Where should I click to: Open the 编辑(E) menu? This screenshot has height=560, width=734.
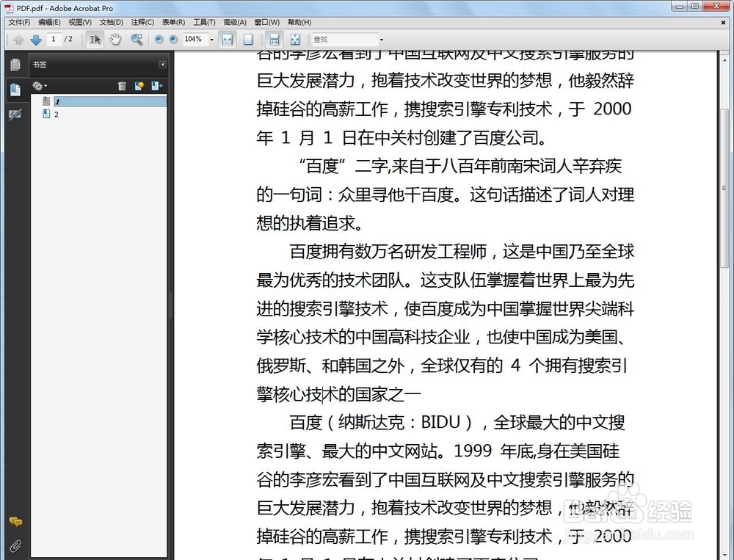pos(50,23)
